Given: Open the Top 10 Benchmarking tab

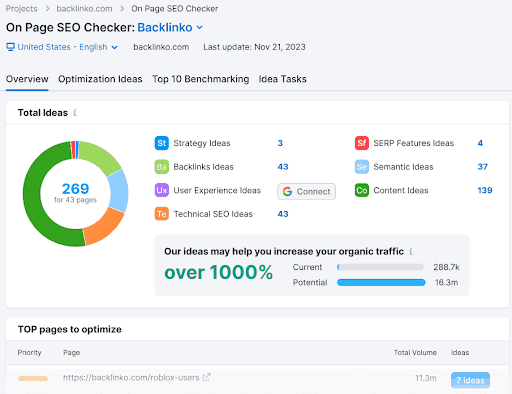Looking at the screenshot, I should tap(201, 79).
